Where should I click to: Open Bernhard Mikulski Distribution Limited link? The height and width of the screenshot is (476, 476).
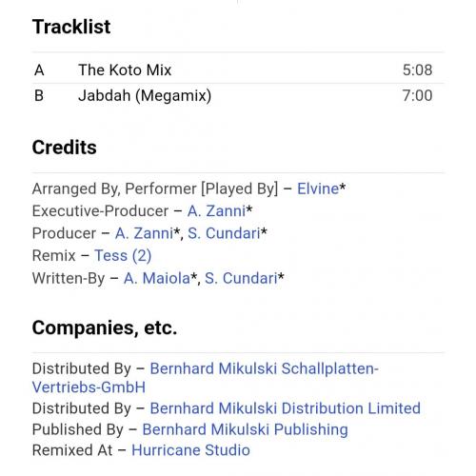pos(285,408)
